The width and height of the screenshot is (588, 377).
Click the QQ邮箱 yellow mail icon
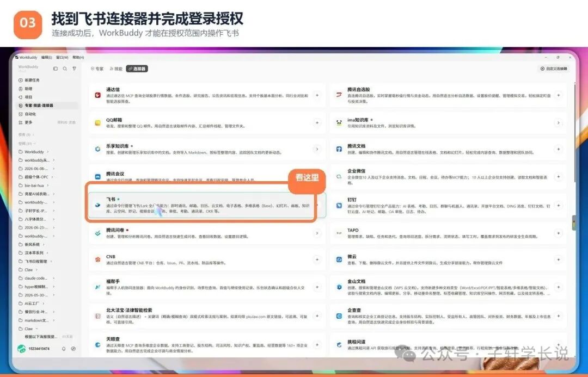pyautogui.click(x=98, y=123)
